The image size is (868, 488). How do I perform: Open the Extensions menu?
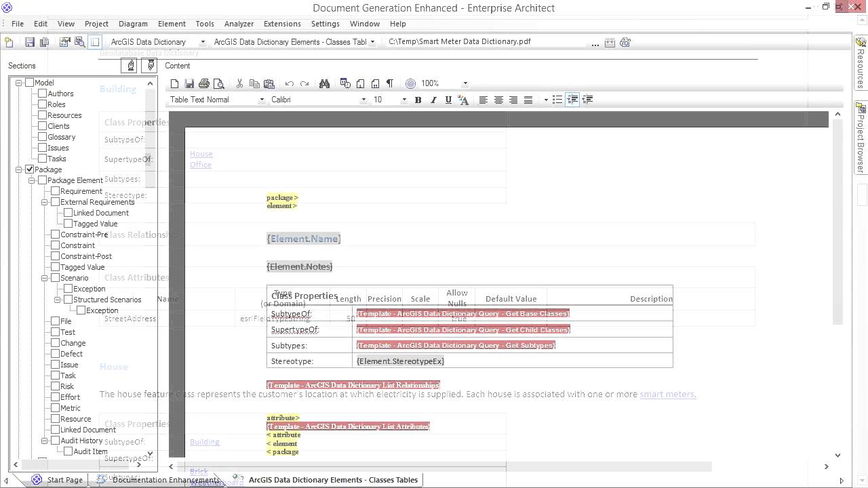[x=282, y=24]
